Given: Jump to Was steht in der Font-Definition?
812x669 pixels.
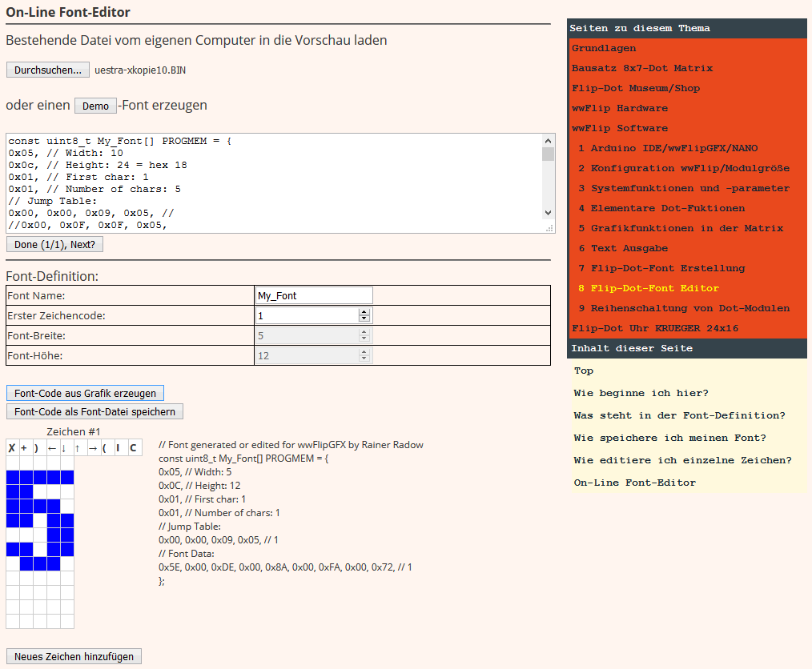Looking at the screenshot, I should coord(679,415).
